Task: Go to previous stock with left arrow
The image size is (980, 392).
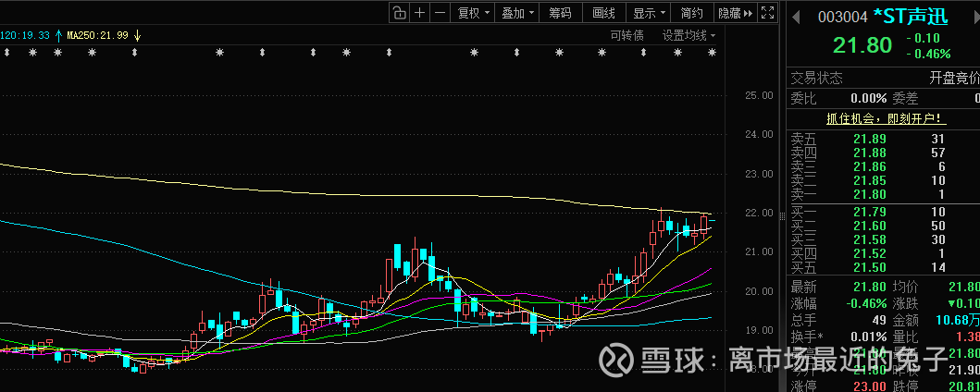Action: pyautogui.click(x=795, y=15)
